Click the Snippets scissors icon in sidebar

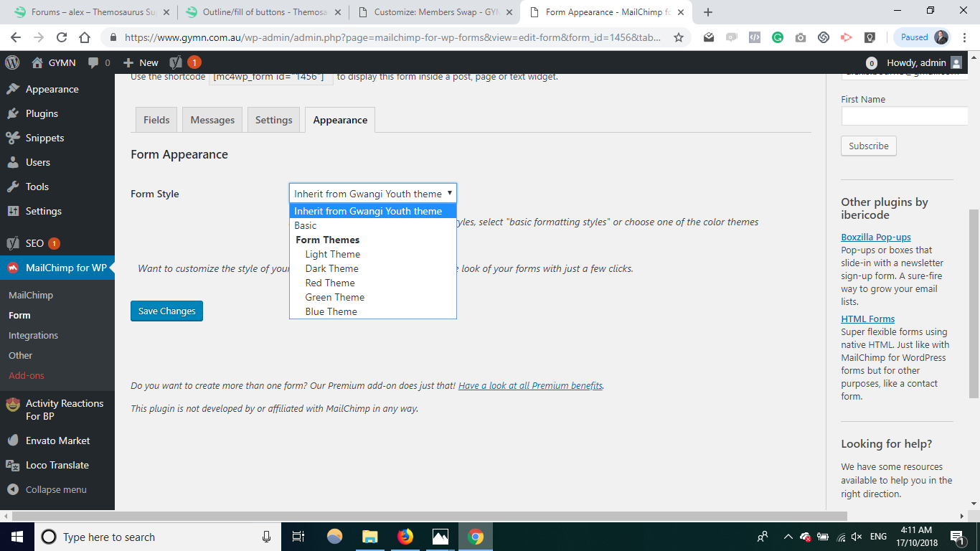click(x=13, y=138)
